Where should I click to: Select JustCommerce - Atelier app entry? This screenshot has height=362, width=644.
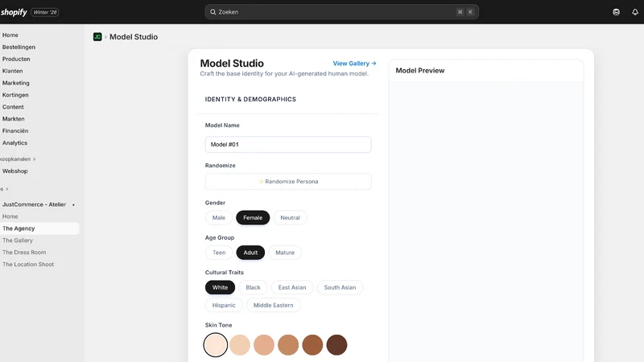coord(34,204)
